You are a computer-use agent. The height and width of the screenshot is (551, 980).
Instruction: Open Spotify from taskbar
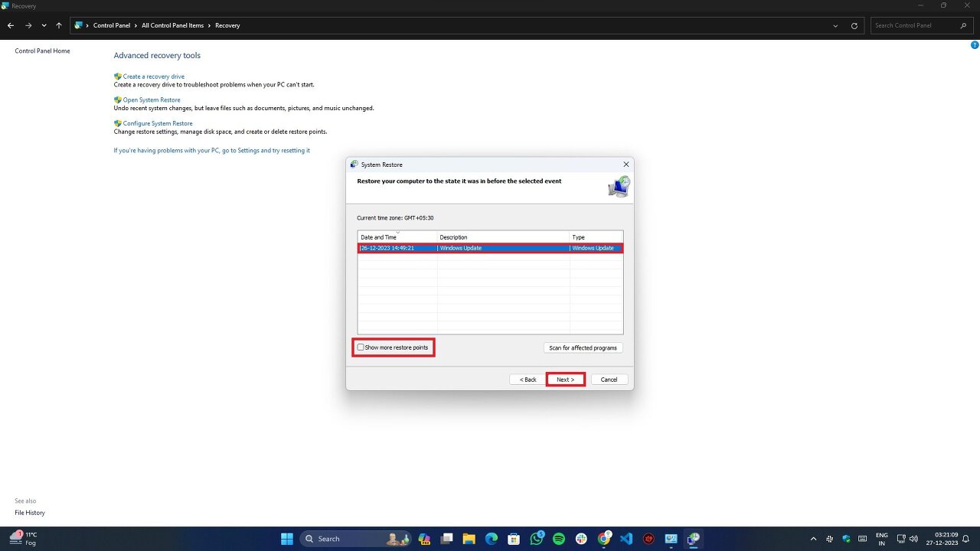coord(559,539)
